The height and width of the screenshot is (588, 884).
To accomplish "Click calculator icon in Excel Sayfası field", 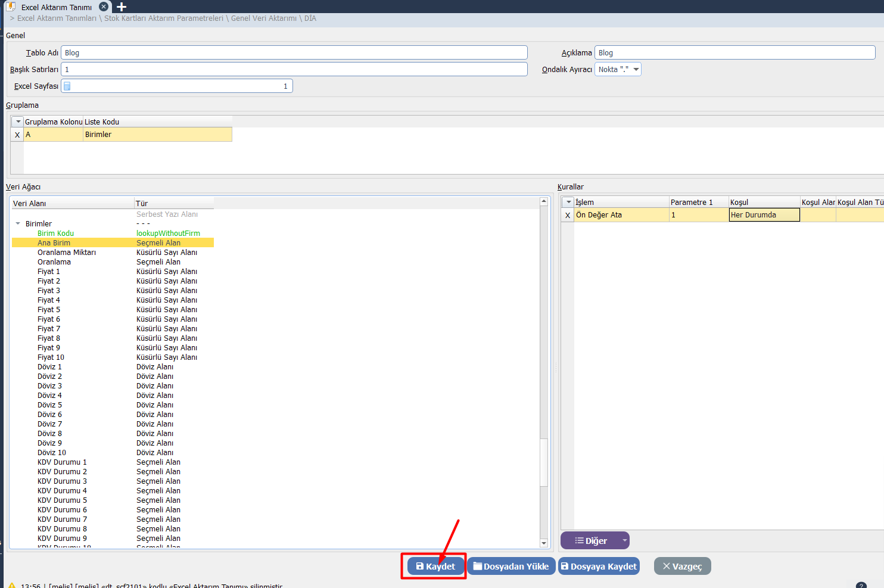I will click(67, 86).
